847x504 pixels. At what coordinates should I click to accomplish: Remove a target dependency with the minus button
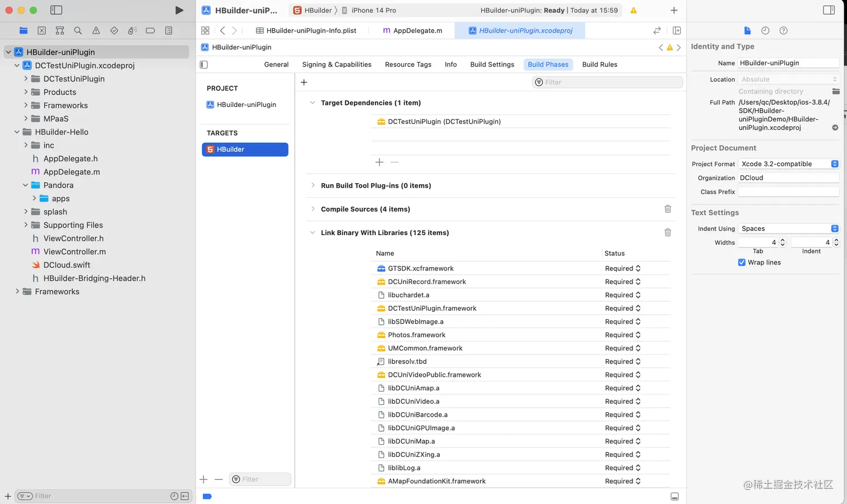click(394, 162)
